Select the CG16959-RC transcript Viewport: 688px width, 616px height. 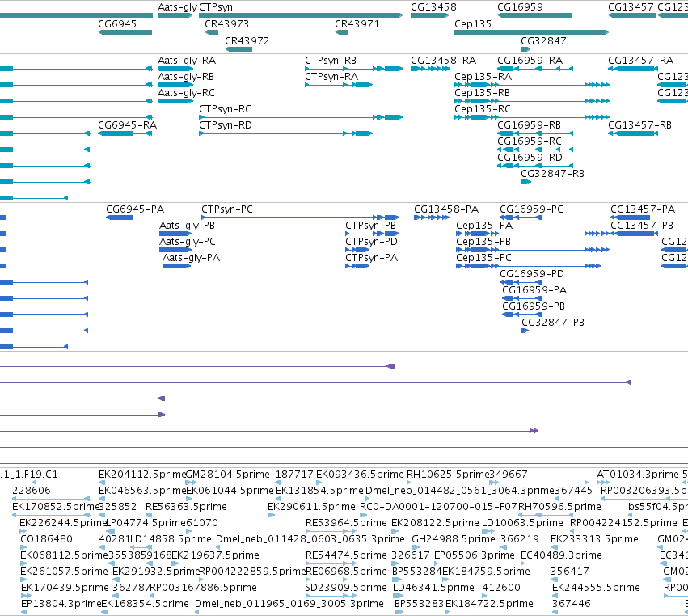[535, 150]
